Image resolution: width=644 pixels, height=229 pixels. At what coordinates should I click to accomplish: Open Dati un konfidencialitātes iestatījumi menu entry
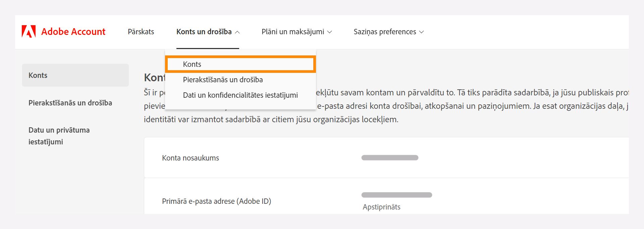click(240, 95)
